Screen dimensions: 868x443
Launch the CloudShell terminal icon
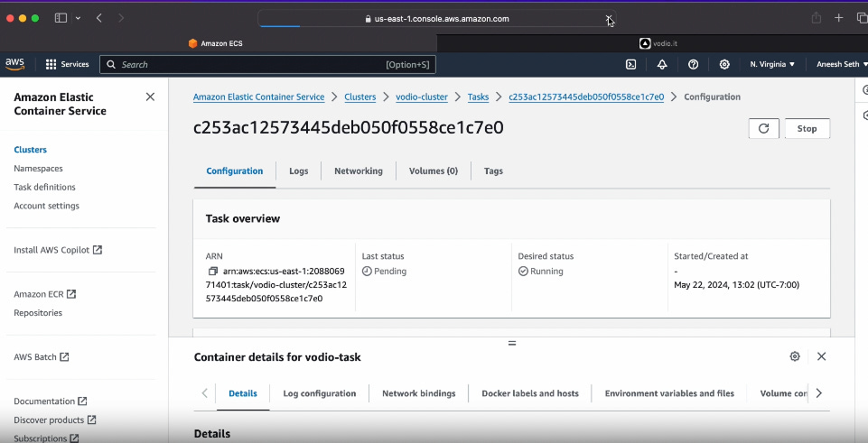point(630,64)
